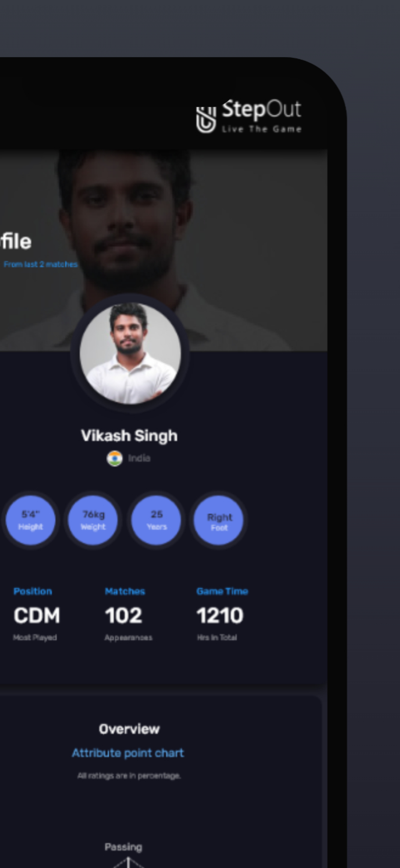The image size is (400, 868).
Task: Click the StepOut shield logo icon
Action: point(206,120)
